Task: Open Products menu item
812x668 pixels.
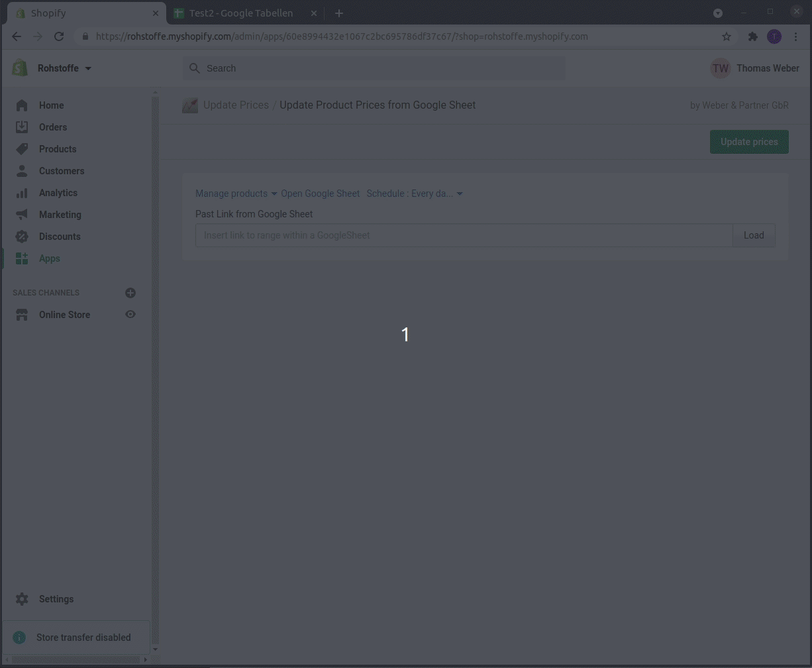Action: (x=58, y=149)
